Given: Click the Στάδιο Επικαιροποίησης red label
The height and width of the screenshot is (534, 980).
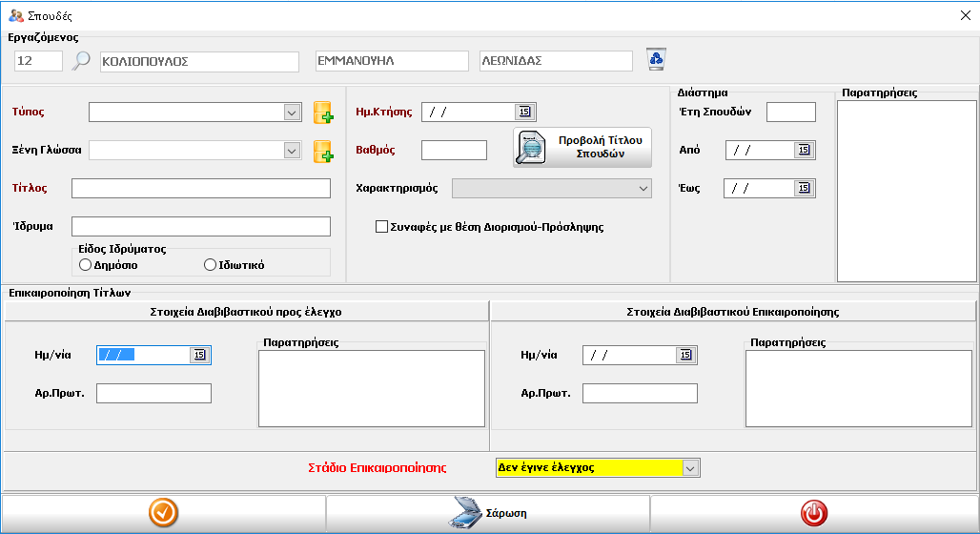Looking at the screenshot, I should [377, 467].
